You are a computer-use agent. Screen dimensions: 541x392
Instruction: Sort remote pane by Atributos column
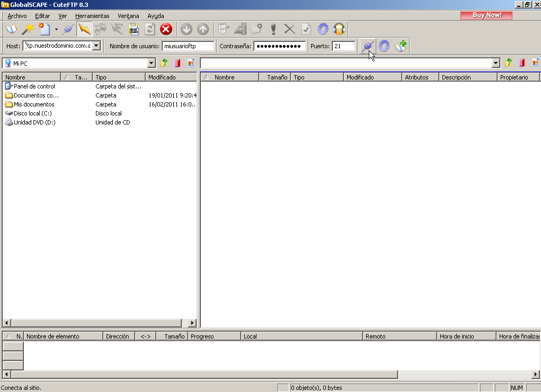(420, 77)
